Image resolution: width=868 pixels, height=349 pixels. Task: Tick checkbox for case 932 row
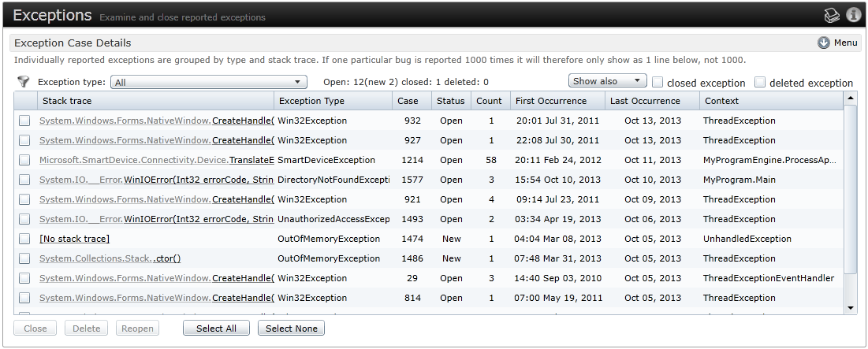(x=25, y=121)
